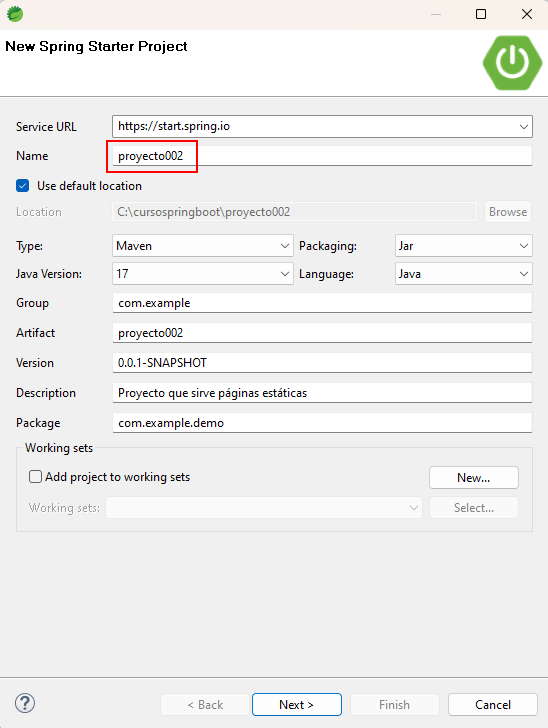Maximize the dialog window
Viewport: 548px width, 728px height.
coord(481,14)
